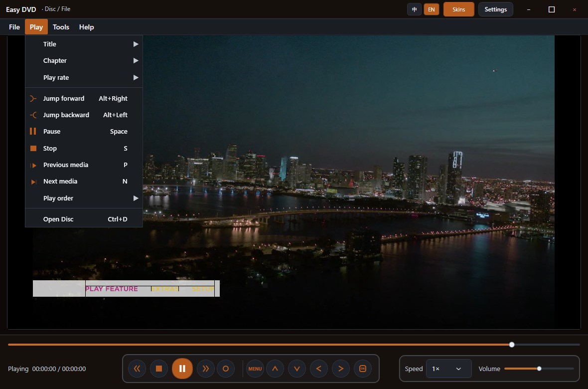
Task: Expand the Chapter submenu
Action: point(84,60)
